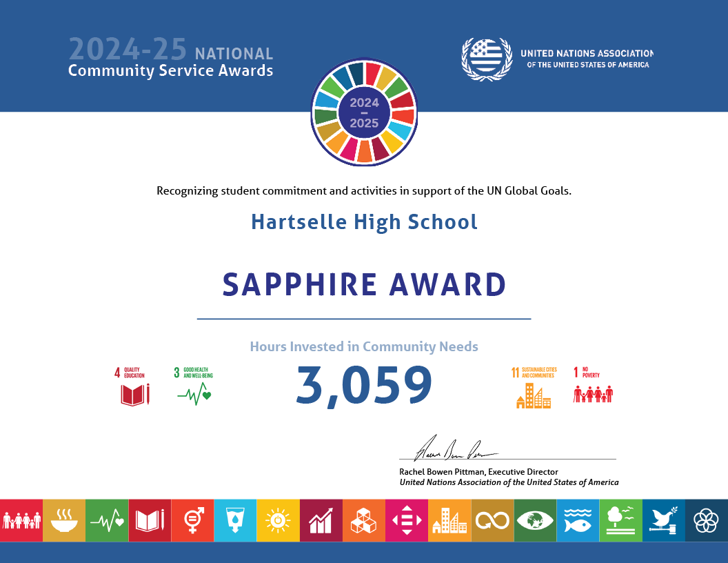
Task: Click the Gender Equality symbol icon
Action: tap(192, 520)
